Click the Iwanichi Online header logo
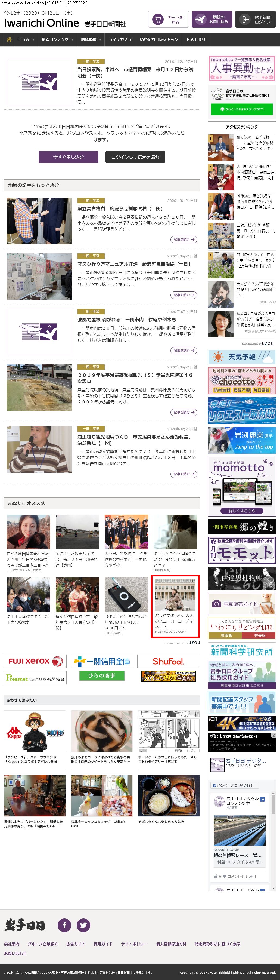 click(41, 23)
